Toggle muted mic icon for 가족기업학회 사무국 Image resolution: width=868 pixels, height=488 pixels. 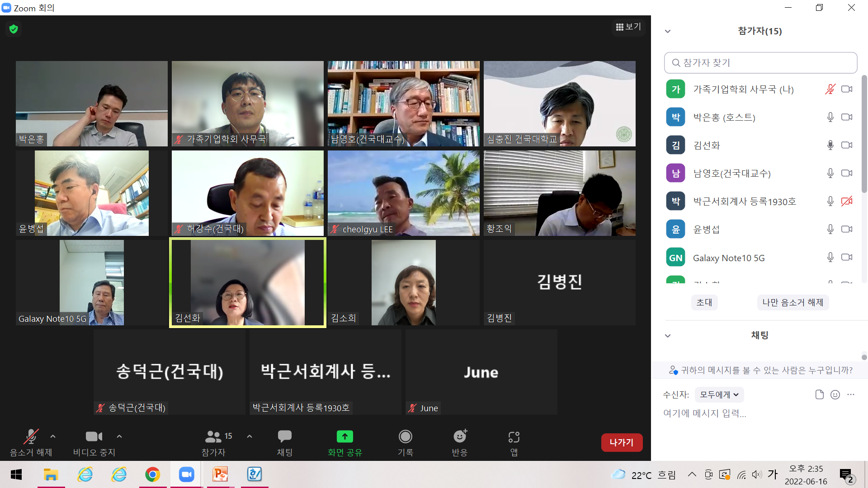(830, 89)
